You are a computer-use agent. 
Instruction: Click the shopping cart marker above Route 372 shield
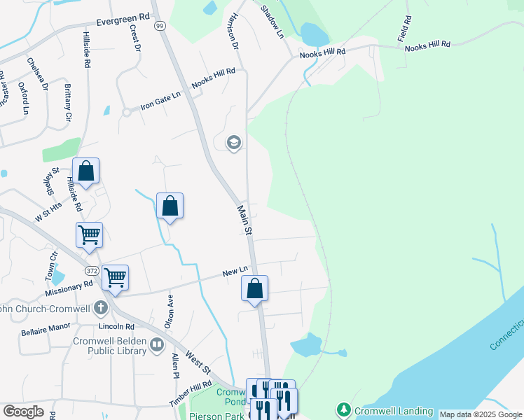tap(89, 236)
